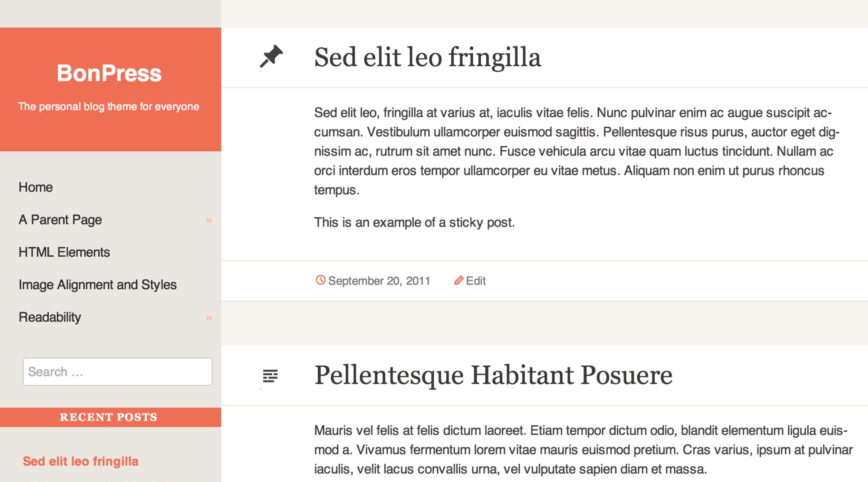This screenshot has width=868, height=482.
Task: Click the Recent Posts widget heading
Action: (109, 417)
